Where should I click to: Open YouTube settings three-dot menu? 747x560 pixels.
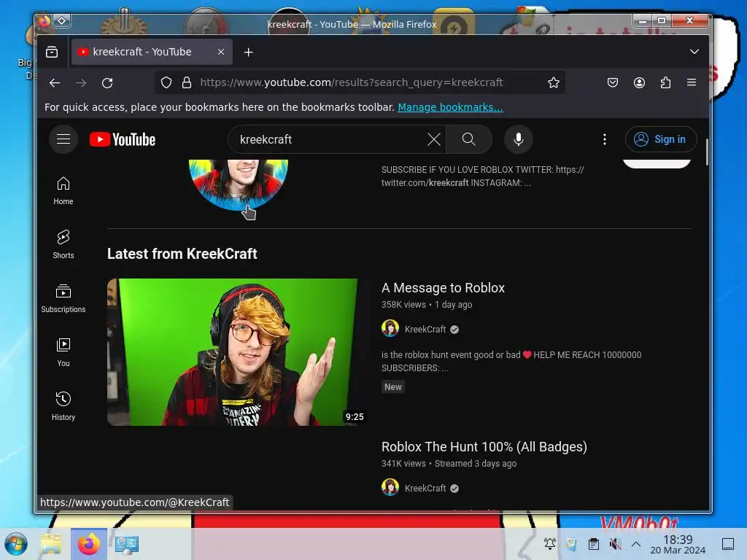coord(605,139)
